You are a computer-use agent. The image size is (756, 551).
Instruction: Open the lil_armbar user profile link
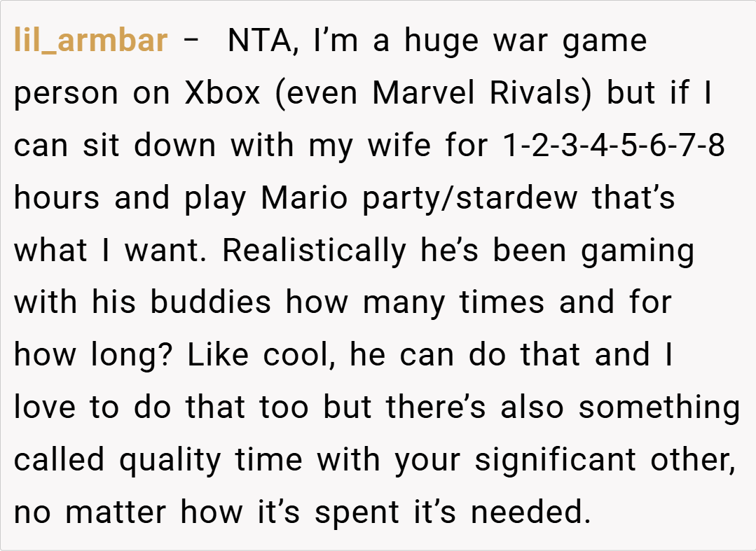coord(90,41)
